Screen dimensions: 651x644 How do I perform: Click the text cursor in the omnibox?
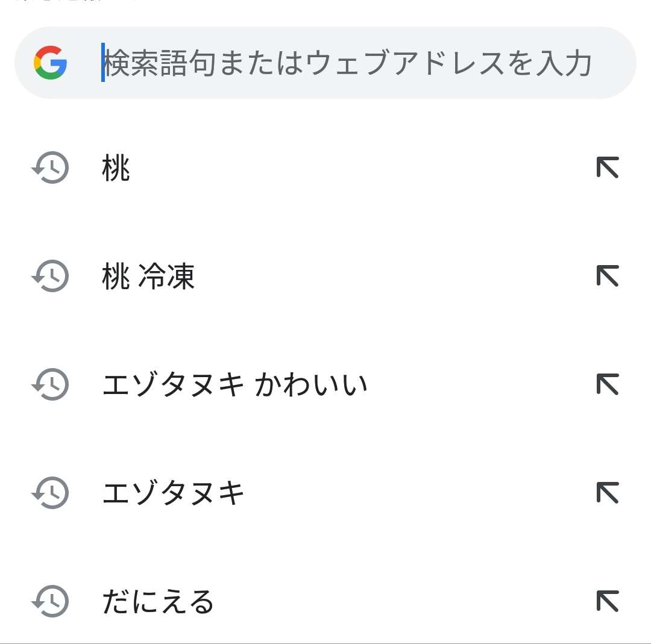pos(104,62)
